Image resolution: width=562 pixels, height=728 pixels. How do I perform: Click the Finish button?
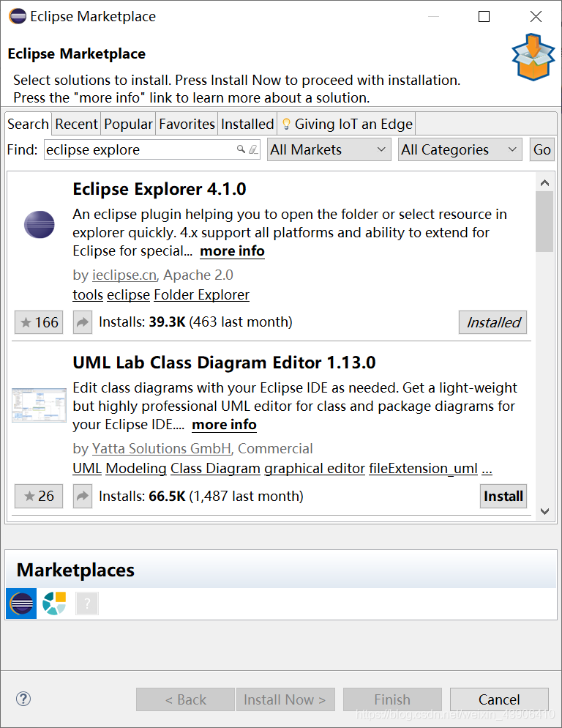pyautogui.click(x=392, y=699)
